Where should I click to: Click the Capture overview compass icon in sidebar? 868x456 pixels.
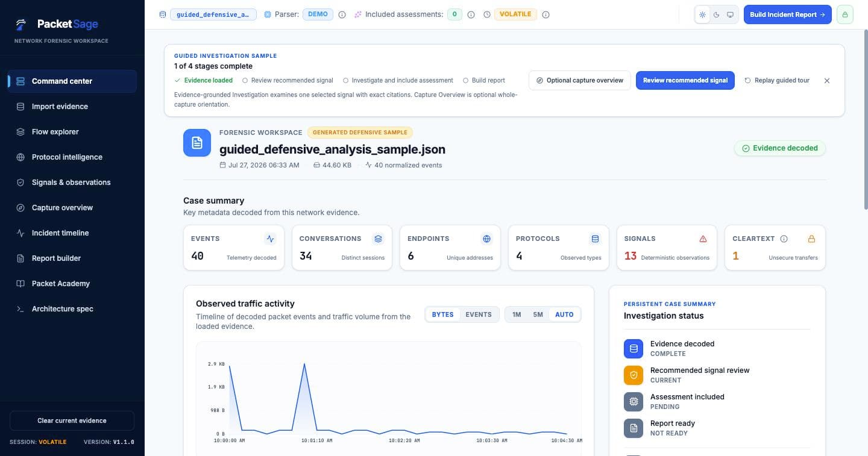(x=20, y=208)
